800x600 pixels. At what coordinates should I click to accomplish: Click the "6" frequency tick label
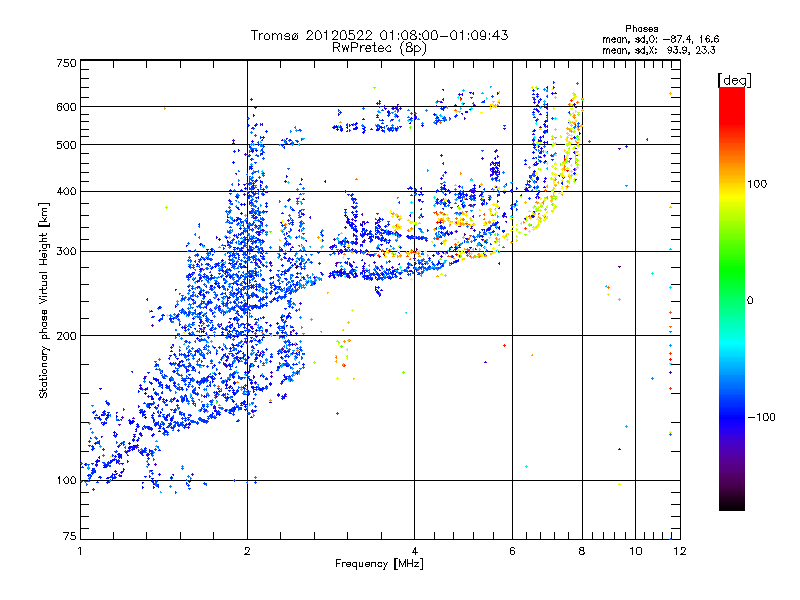[512, 551]
